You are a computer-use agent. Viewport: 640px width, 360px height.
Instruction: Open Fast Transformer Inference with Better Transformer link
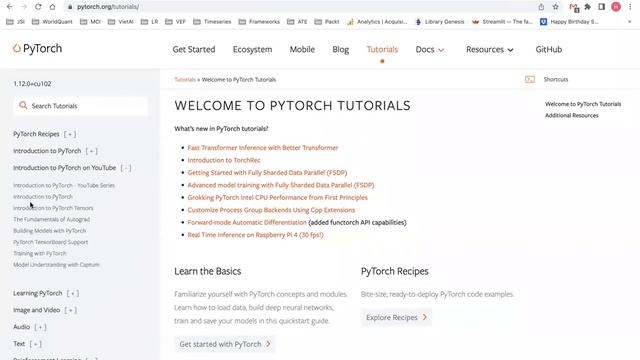coord(263,148)
